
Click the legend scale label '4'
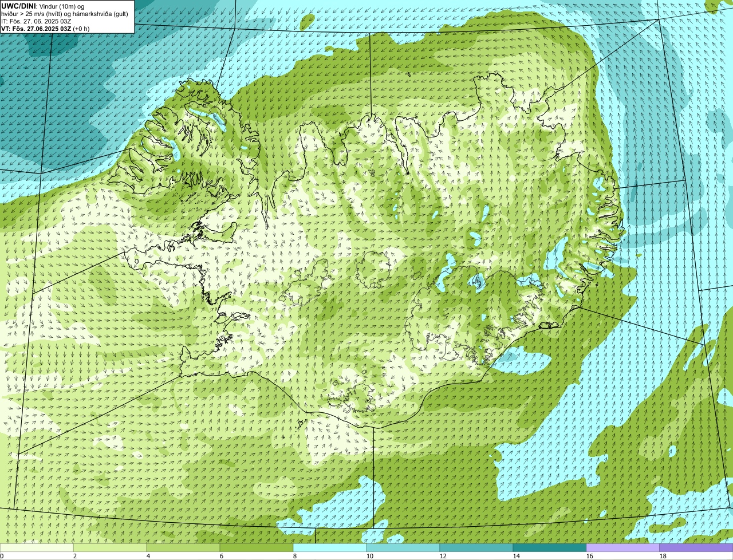[x=148, y=556]
